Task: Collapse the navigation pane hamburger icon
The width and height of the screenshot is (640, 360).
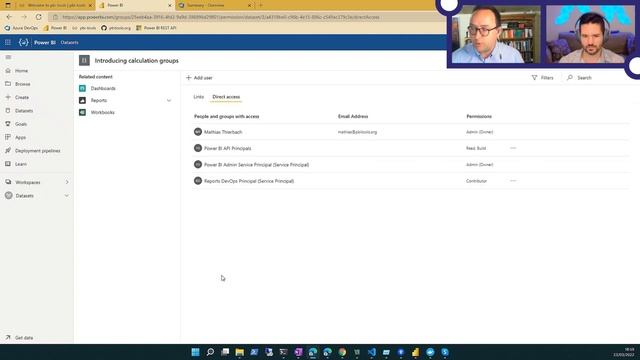Action: [x=8, y=57]
